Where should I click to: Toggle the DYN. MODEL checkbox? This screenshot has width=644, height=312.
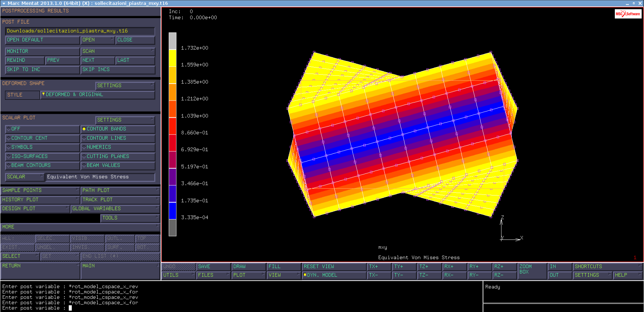click(305, 275)
